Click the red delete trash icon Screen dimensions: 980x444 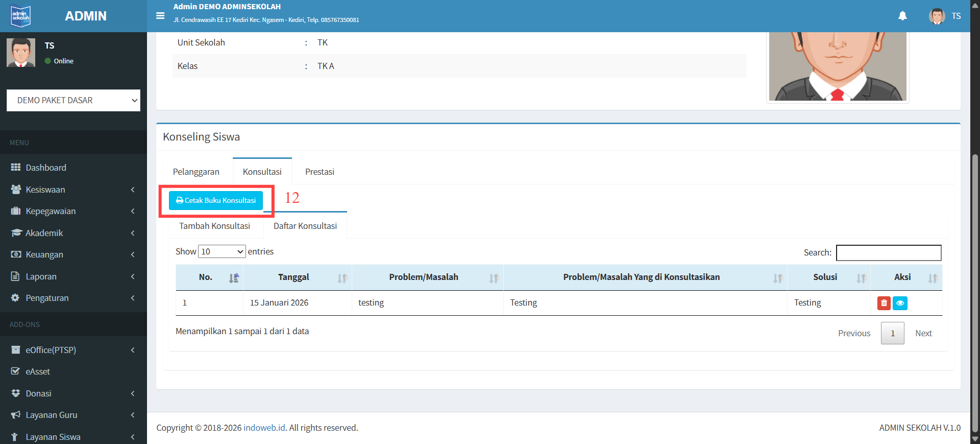(884, 303)
